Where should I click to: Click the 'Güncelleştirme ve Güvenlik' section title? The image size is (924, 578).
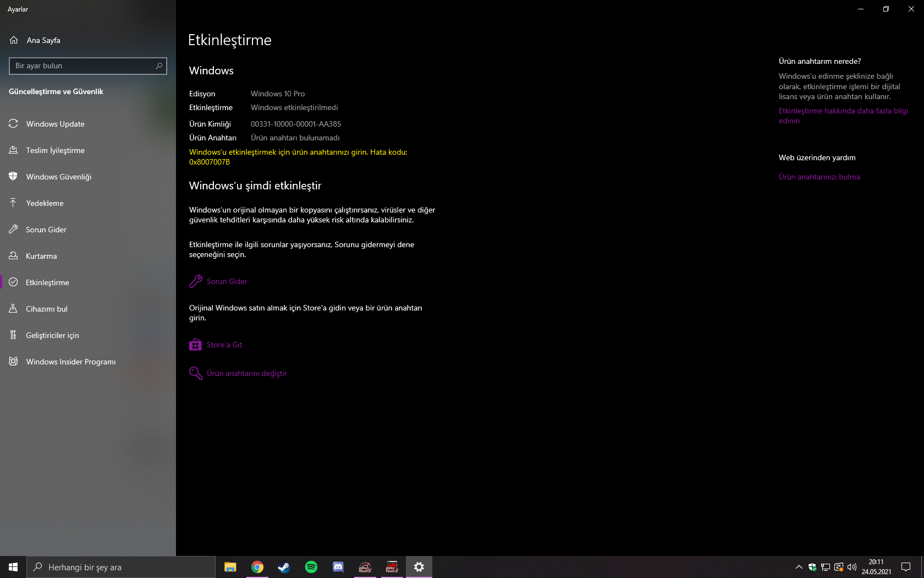pos(56,91)
